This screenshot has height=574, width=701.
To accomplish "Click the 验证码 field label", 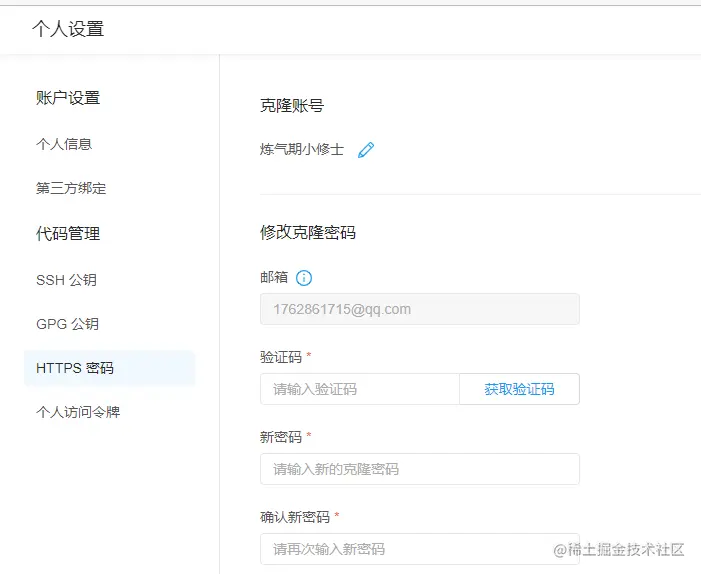I will 281,357.
